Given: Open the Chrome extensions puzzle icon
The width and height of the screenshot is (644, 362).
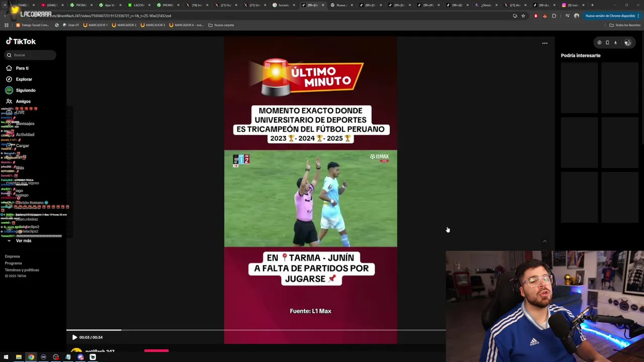Looking at the screenshot, I should coord(554,16).
